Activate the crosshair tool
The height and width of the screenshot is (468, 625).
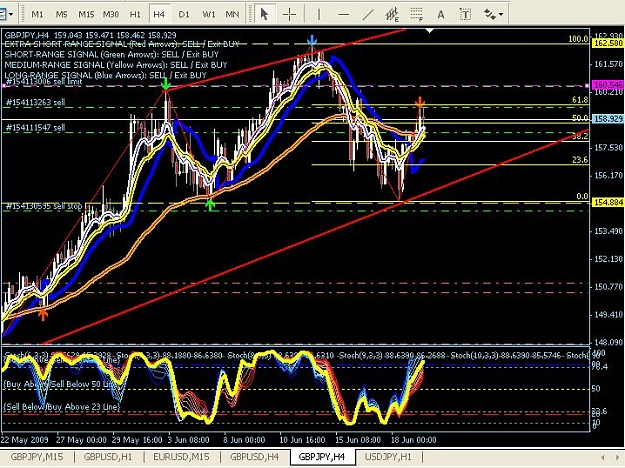pyautogui.click(x=289, y=15)
